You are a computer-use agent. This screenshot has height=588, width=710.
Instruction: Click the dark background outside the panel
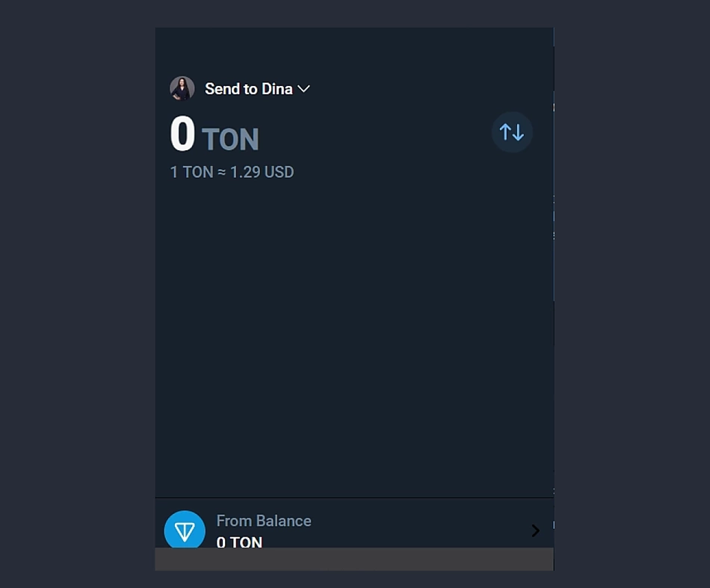point(75,299)
